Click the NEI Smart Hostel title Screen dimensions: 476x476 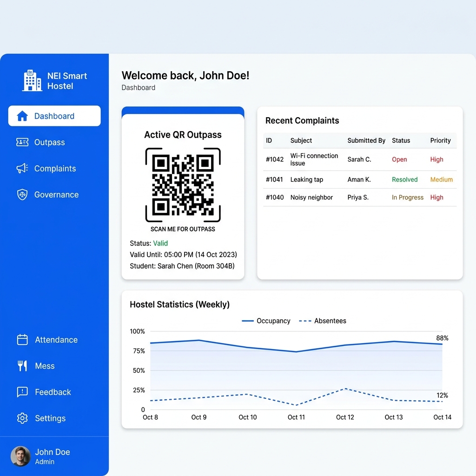point(67,81)
